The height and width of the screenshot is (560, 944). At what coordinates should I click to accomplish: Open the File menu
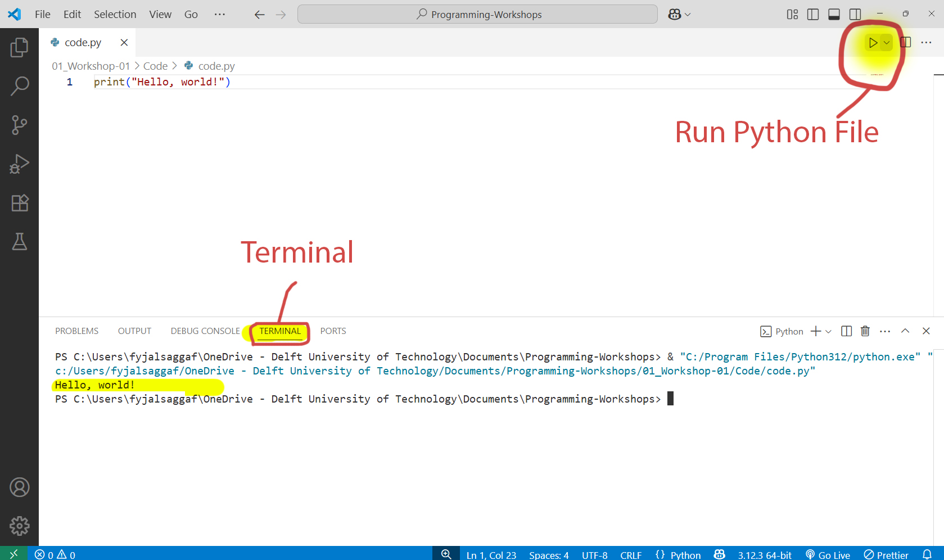tap(43, 15)
